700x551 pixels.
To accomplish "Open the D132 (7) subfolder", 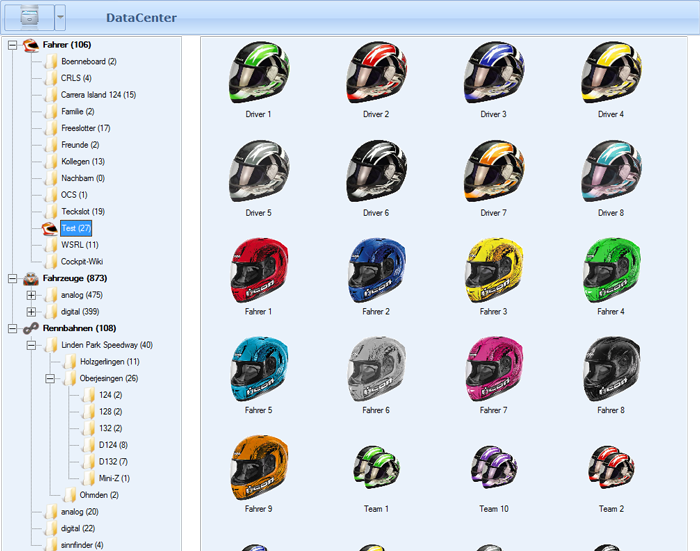I will pyautogui.click(x=113, y=462).
